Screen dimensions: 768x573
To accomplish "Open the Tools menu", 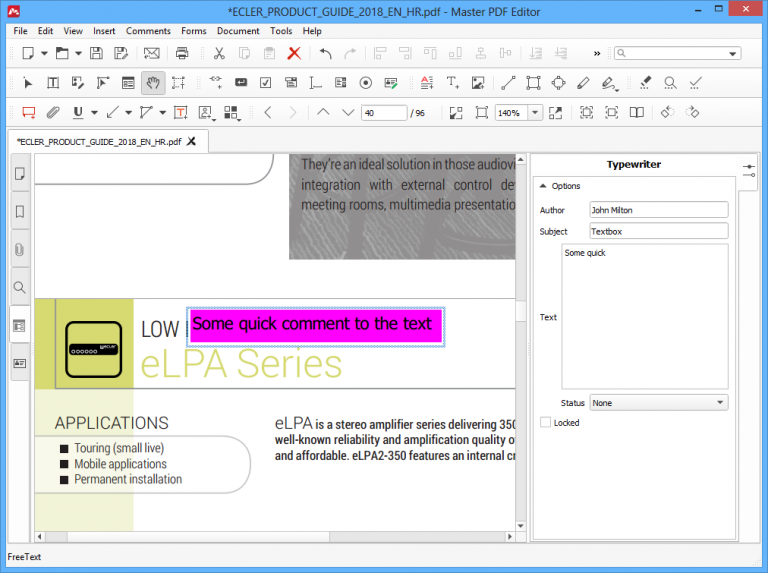I will 281,31.
